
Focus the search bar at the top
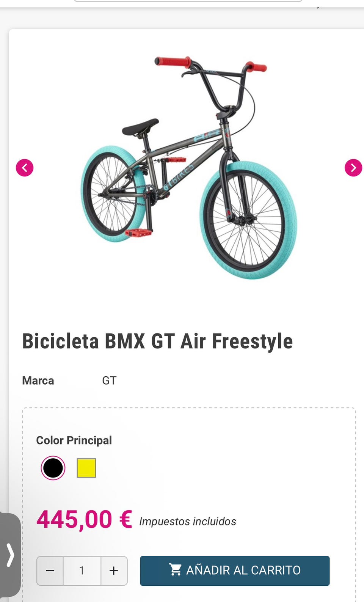tap(188, 1)
